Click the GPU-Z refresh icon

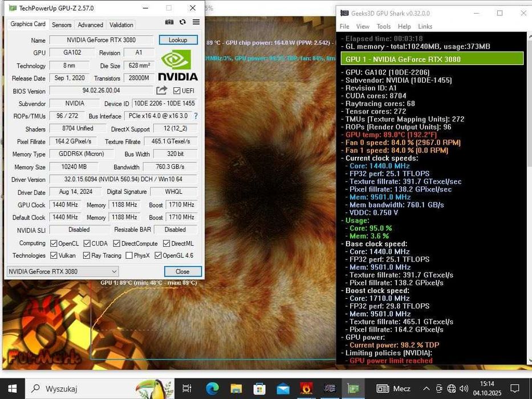(x=182, y=22)
